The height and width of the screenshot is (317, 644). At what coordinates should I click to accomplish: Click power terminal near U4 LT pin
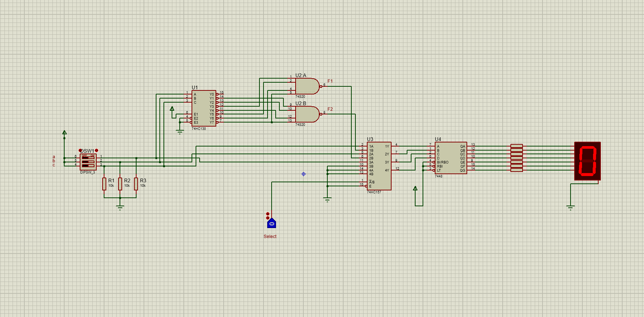click(x=415, y=188)
